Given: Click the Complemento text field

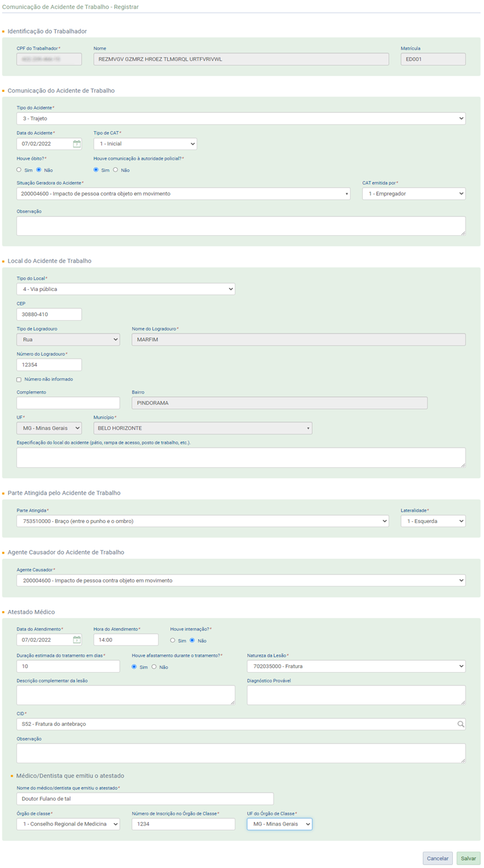Looking at the screenshot, I should point(68,403).
